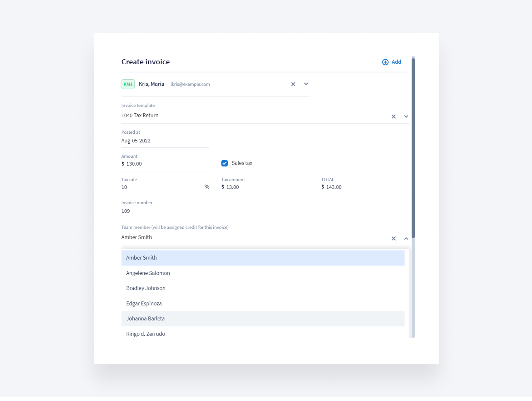Viewport: 532px width, 401px height.
Task: Collapse the Team member dropdown list
Action: (406, 238)
